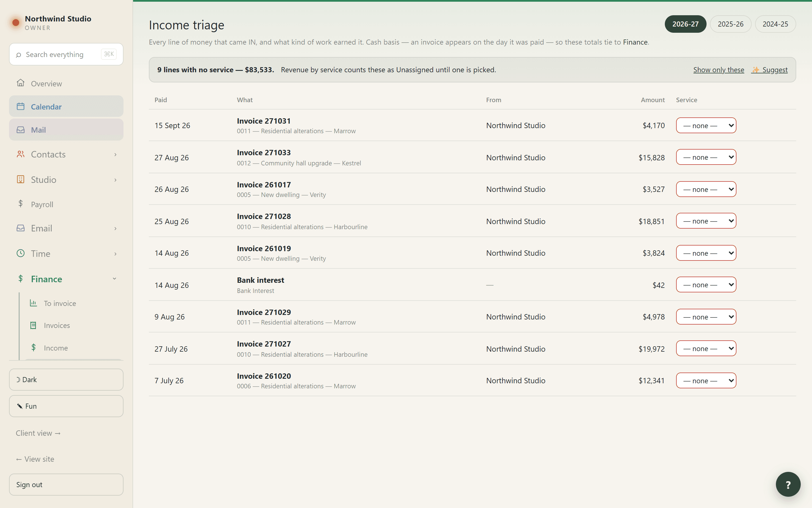Click the Time clock icon
This screenshot has width=812, height=508.
[x=21, y=253]
